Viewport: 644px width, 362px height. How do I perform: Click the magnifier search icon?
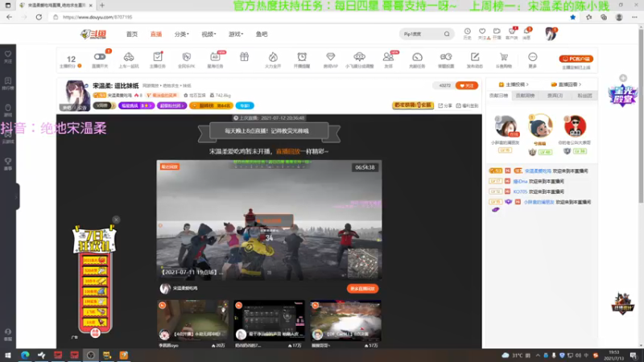coord(447,34)
